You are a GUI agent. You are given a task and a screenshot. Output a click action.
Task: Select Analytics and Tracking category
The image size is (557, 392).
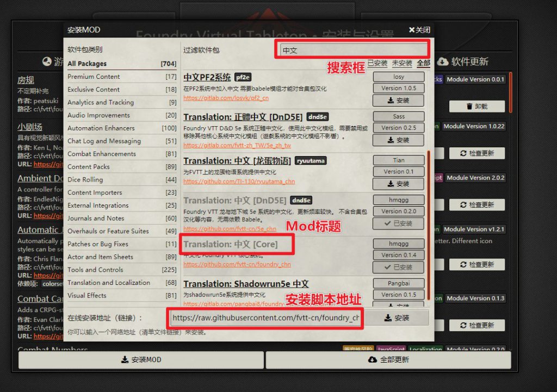click(x=122, y=102)
